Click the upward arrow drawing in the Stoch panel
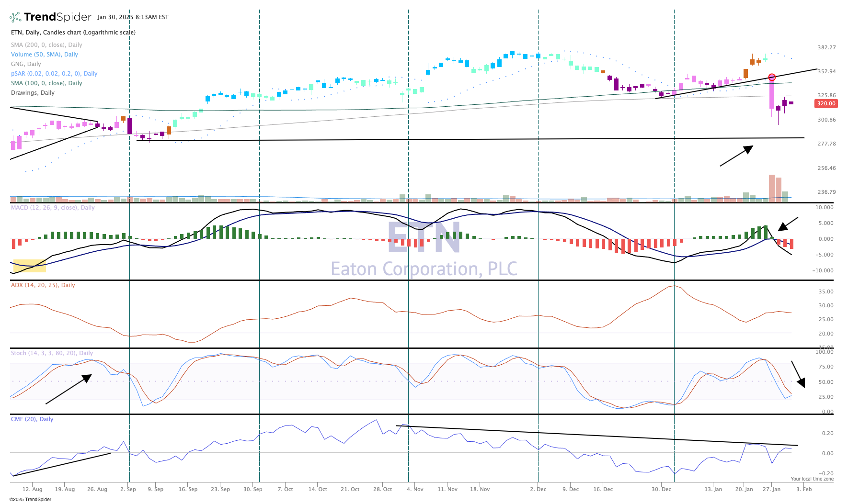Image resolution: width=848 pixels, height=504 pixels. [69, 389]
